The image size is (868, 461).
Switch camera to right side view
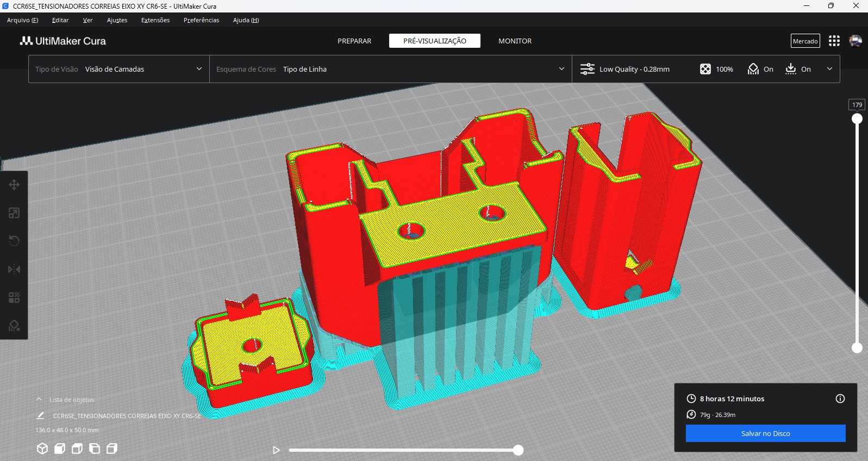pos(112,449)
